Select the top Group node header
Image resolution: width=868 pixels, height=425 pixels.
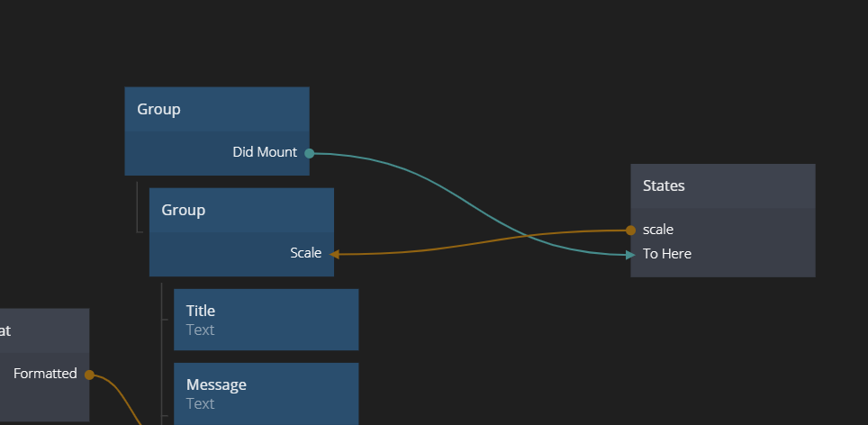[216, 110]
